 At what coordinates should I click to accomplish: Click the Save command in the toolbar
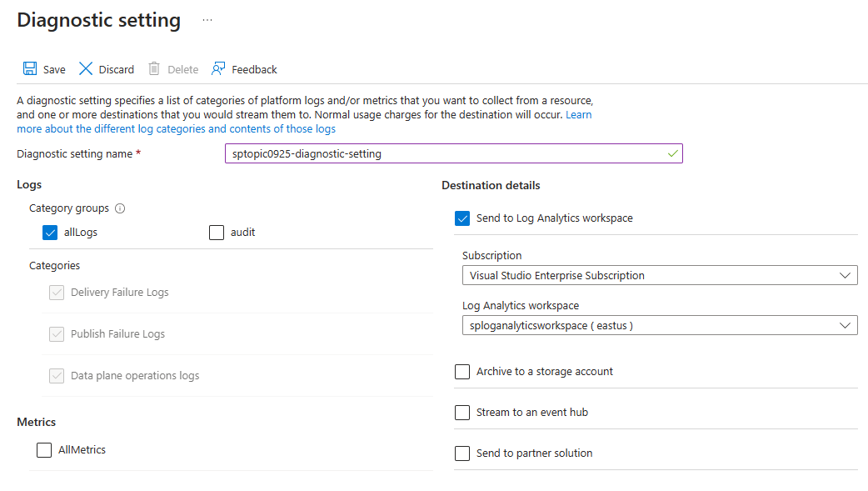[43, 68]
